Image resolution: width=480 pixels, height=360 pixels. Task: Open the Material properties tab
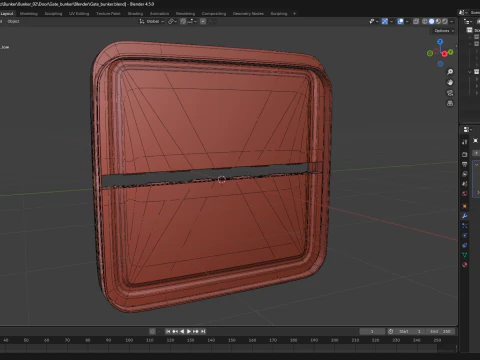point(465,265)
